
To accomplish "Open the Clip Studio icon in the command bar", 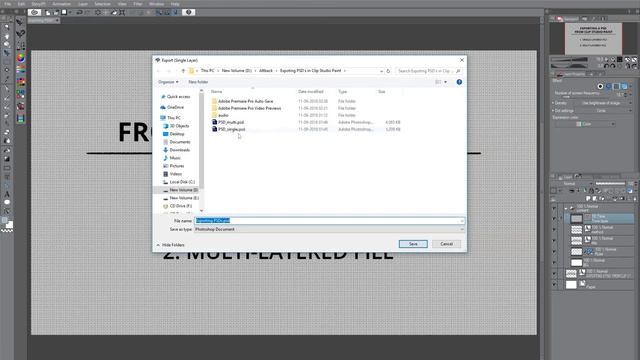I will pos(34,12).
